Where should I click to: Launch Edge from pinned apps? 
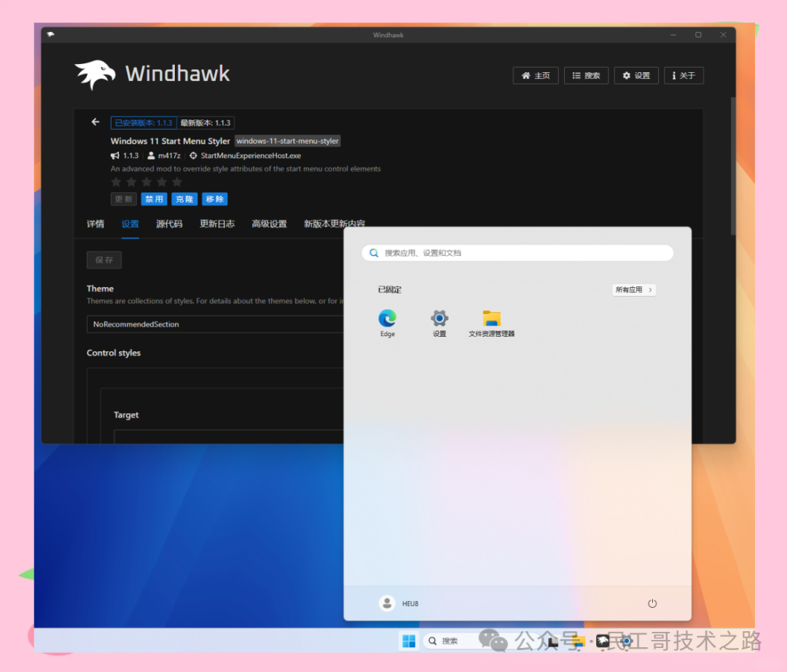(388, 323)
